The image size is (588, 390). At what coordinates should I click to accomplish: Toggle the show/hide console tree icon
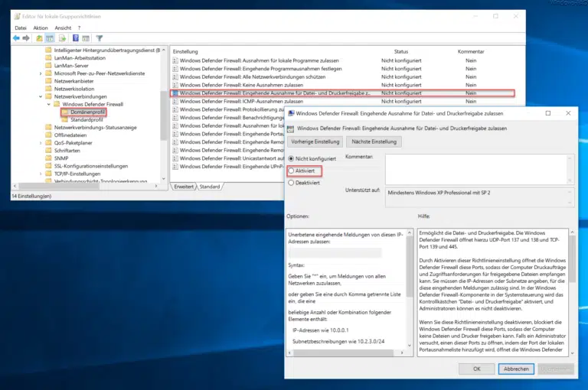tap(50, 38)
